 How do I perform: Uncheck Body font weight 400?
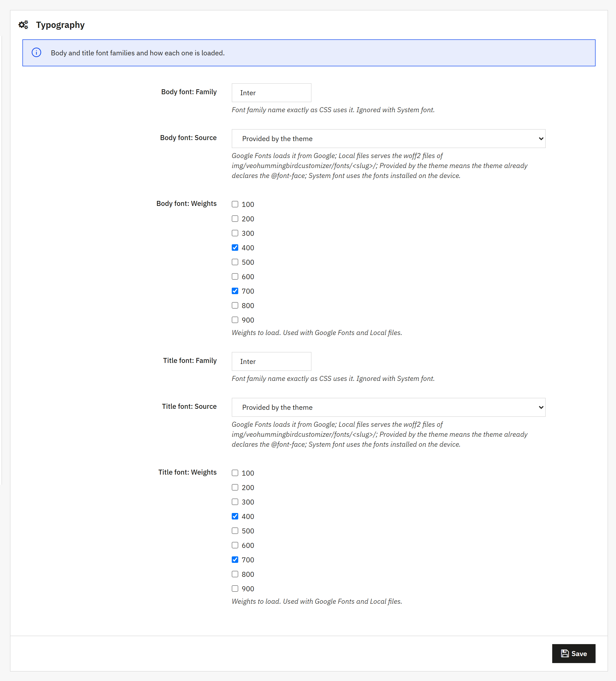(x=235, y=248)
